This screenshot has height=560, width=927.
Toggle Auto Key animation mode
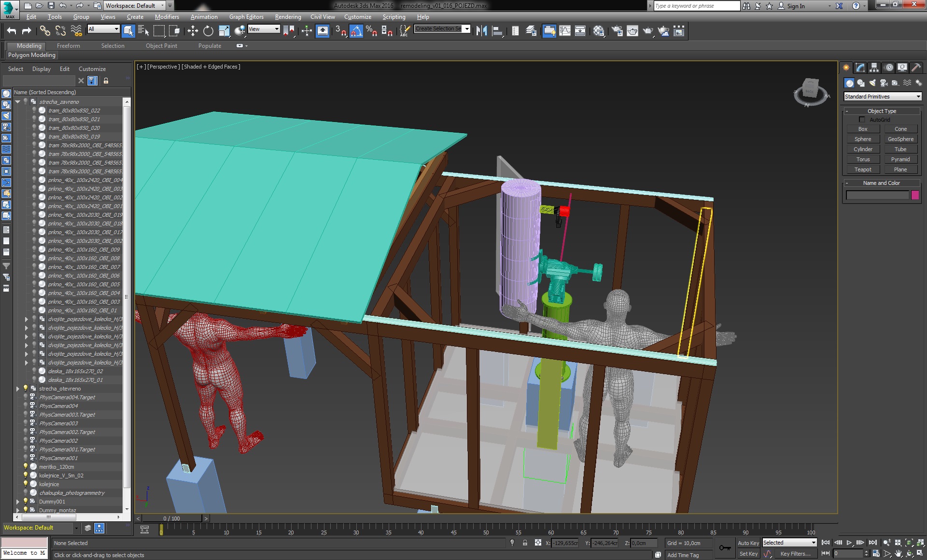[748, 543]
